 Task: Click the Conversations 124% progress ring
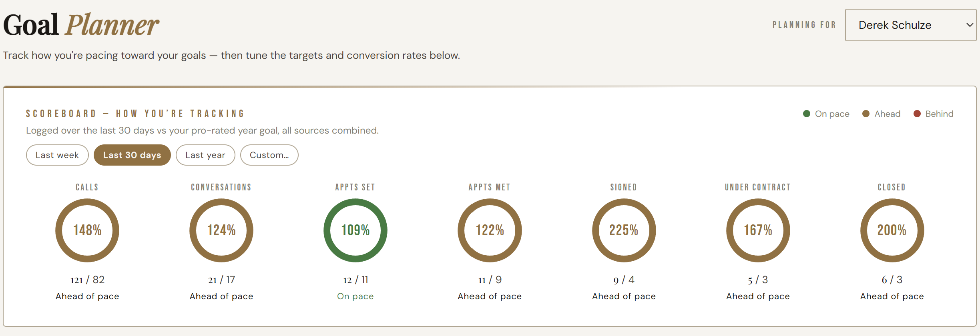pos(221,230)
